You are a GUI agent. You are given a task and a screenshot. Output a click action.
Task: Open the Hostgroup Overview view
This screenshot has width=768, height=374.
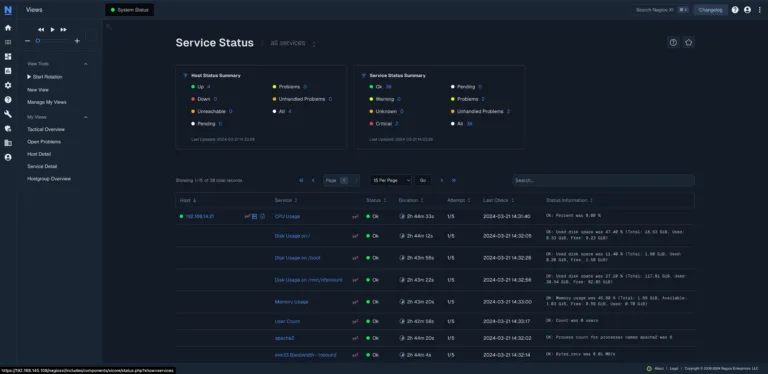(49, 179)
